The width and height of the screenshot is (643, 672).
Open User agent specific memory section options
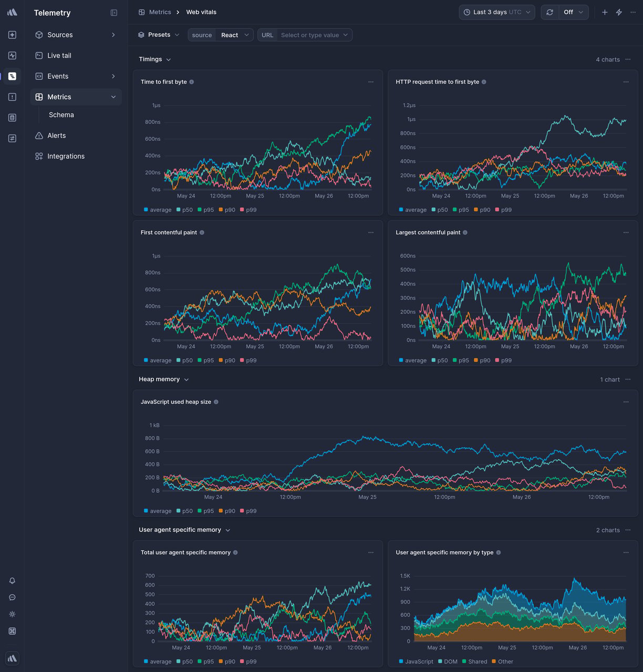(628, 530)
